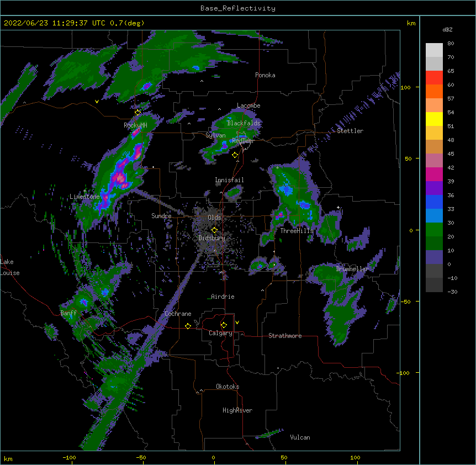The height and width of the screenshot is (465, 476).
Task: Click the Innisfail label
Action: tap(229, 180)
